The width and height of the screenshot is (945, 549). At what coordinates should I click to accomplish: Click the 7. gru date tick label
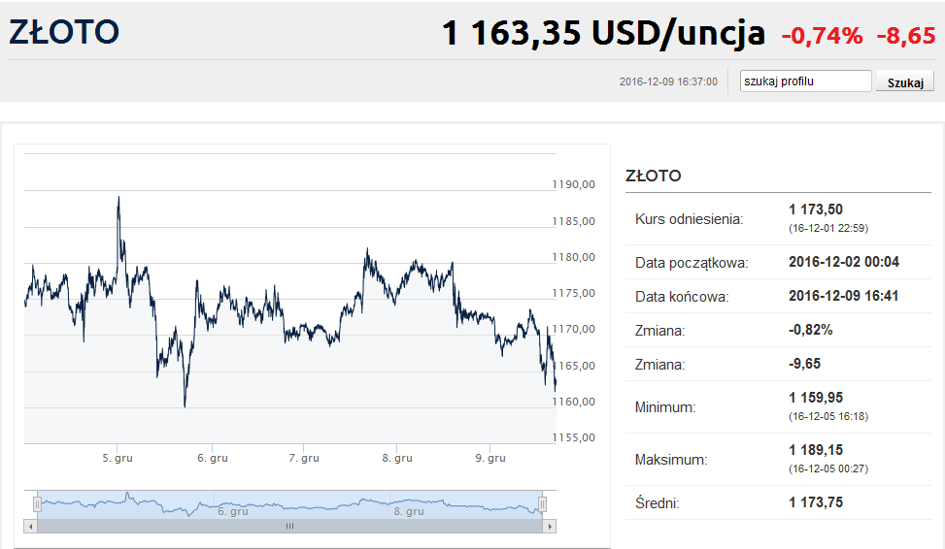coord(304,458)
